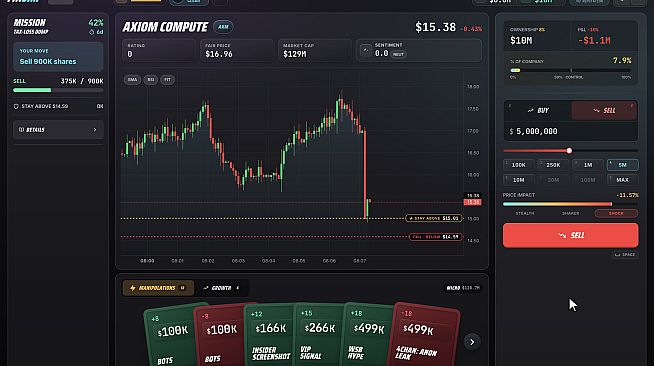Choose the 5M amount preset

point(622,165)
